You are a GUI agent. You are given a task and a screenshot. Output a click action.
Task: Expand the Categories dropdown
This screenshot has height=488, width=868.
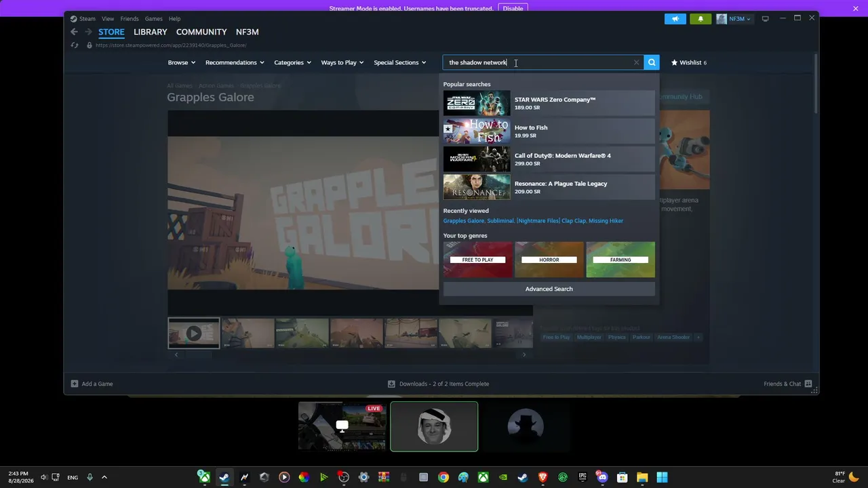click(292, 62)
